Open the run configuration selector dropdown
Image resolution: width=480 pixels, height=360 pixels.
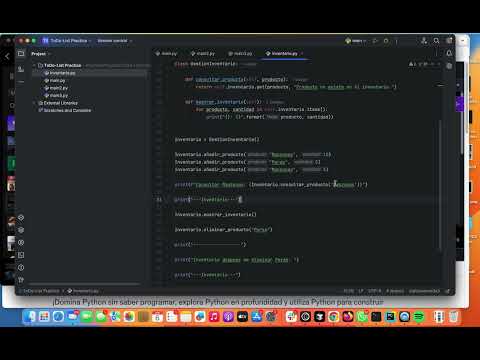[356, 41]
